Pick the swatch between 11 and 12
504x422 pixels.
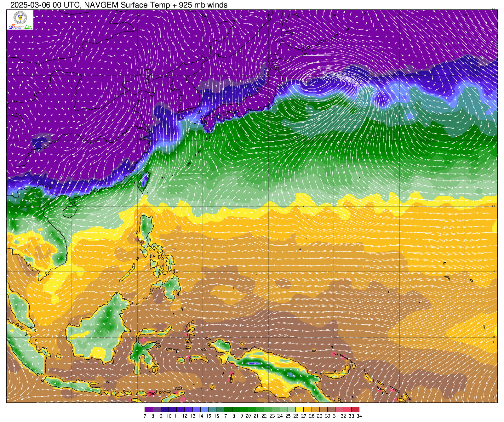coord(180,409)
